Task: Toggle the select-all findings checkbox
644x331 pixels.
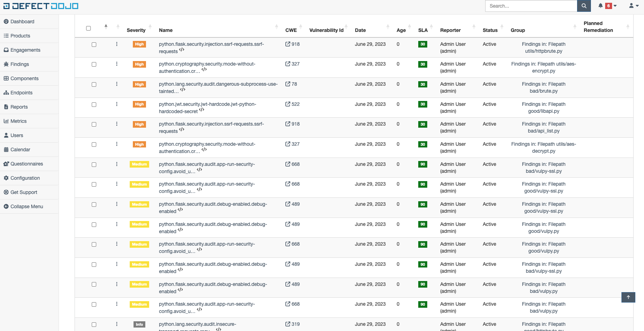Action: 88,28
